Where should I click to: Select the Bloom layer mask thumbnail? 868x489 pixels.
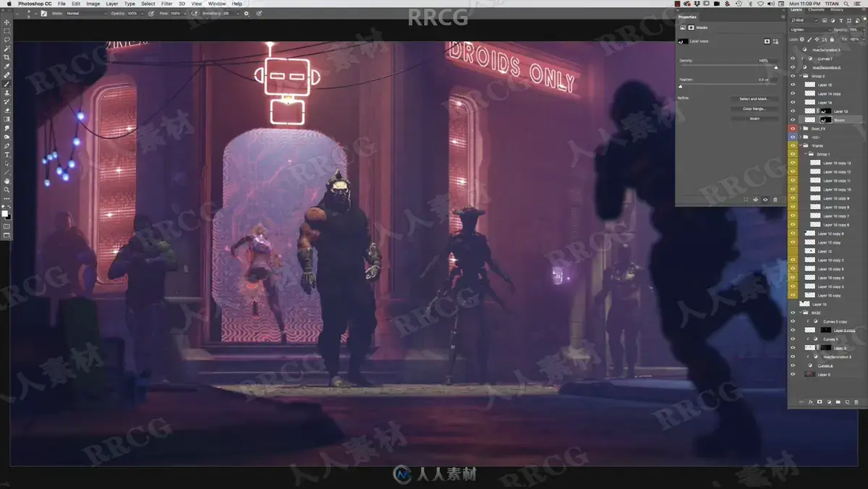point(825,120)
